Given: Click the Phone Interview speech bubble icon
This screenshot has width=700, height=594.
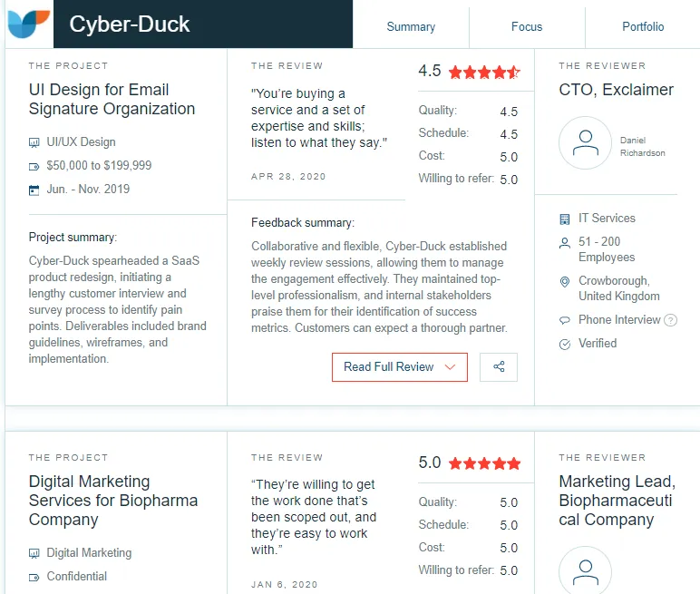Looking at the screenshot, I should click(x=565, y=320).
